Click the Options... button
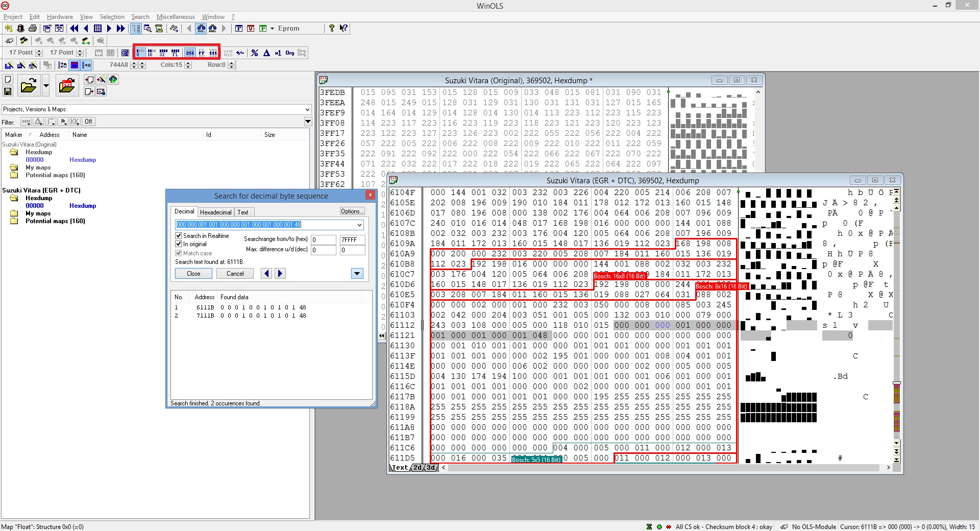Viewport: 980px width, 531px height. [352, 211]
